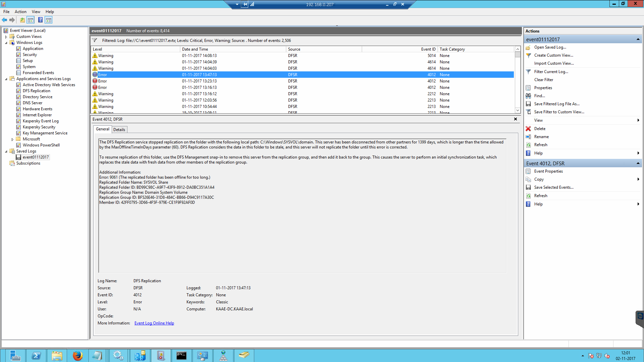The image size is (644, 362).
Task: Expand the Custom Views tree node
Action: coord(6,37)
